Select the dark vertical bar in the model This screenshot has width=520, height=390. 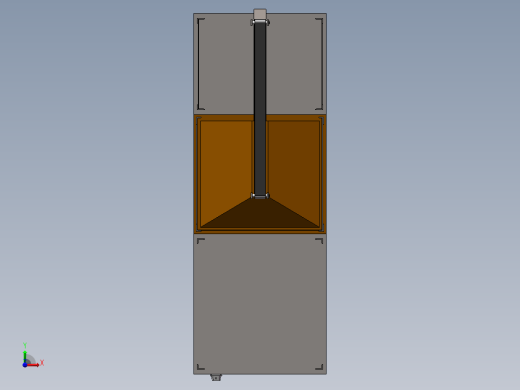(260, 109)
